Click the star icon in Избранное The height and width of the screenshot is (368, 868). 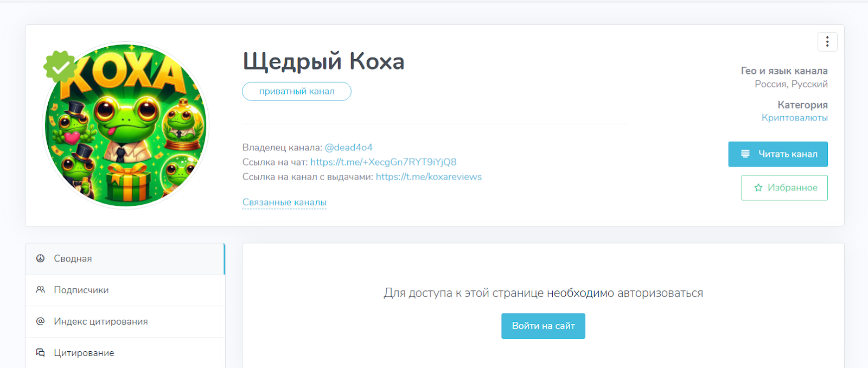[758, 188]
